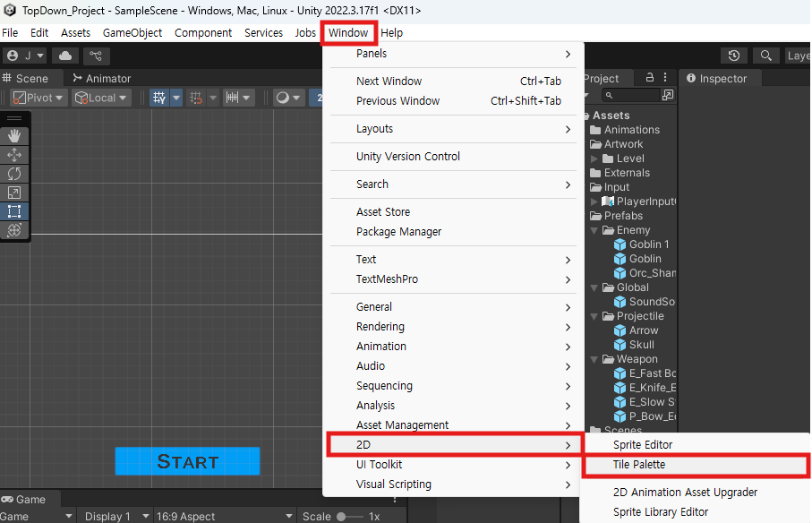The height and width of the screenshot is (523, 812).
Task: Open the Component menu
Action: pos(203,32)
